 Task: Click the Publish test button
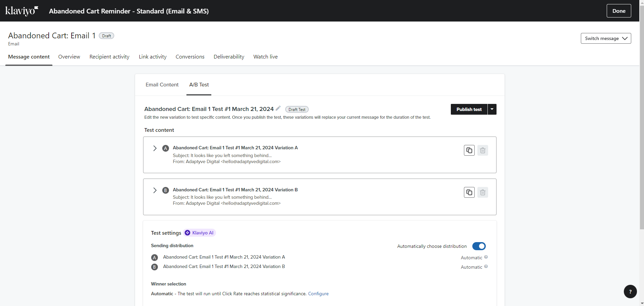tap(469, 109)
